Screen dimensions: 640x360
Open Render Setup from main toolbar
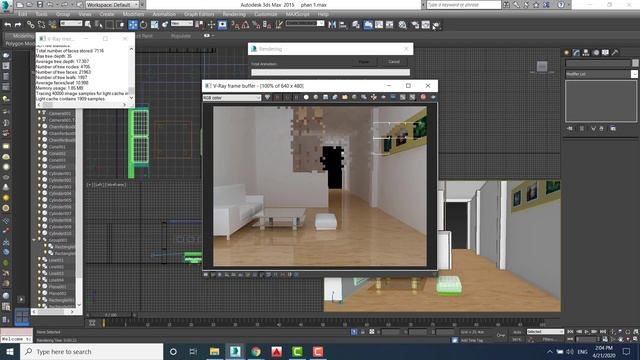[x=415, y=25]
